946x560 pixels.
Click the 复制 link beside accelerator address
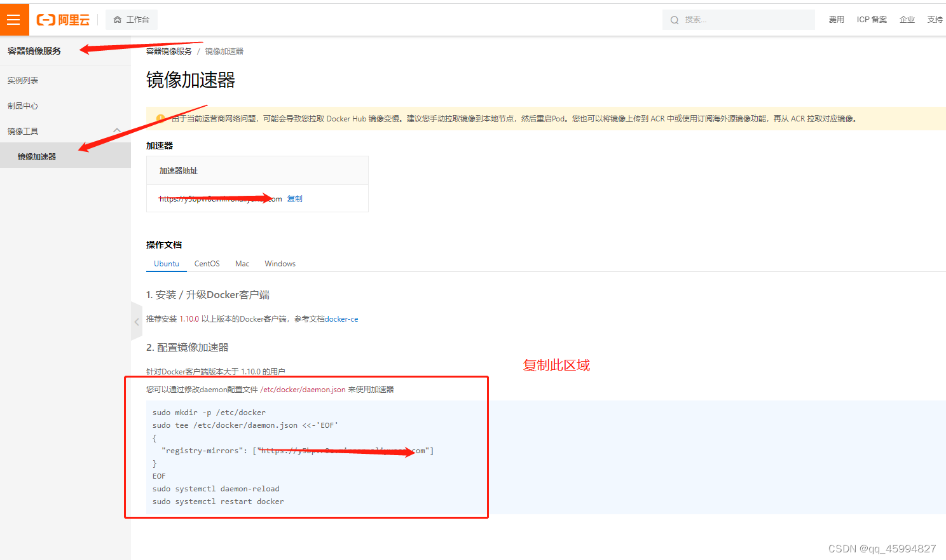coord(295,199)
